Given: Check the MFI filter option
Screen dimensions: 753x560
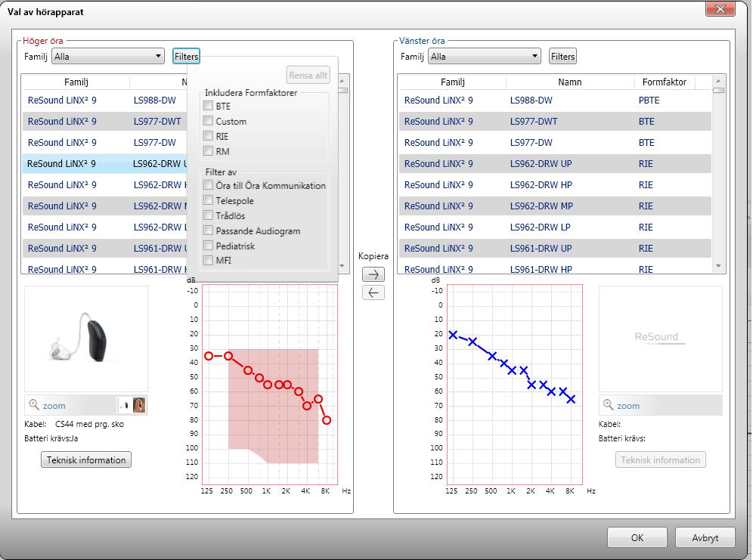Looking at the screenshot, I should pos(208,260).
